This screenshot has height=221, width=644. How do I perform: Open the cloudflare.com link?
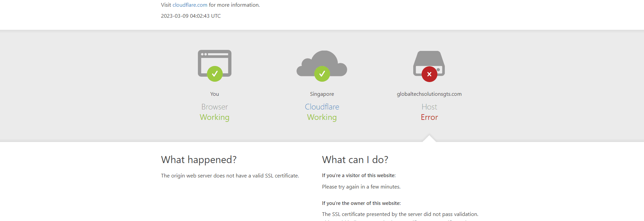click(190, 5)
